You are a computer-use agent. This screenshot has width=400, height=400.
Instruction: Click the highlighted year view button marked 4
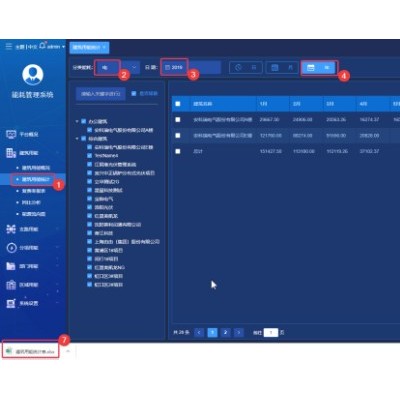tap(319, 68)
